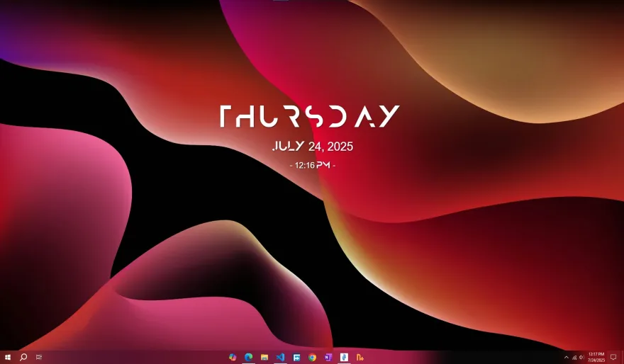This screenshot has width=624, height=364.
Task: Open the Windows Start menu
Action: coord(8,357)
